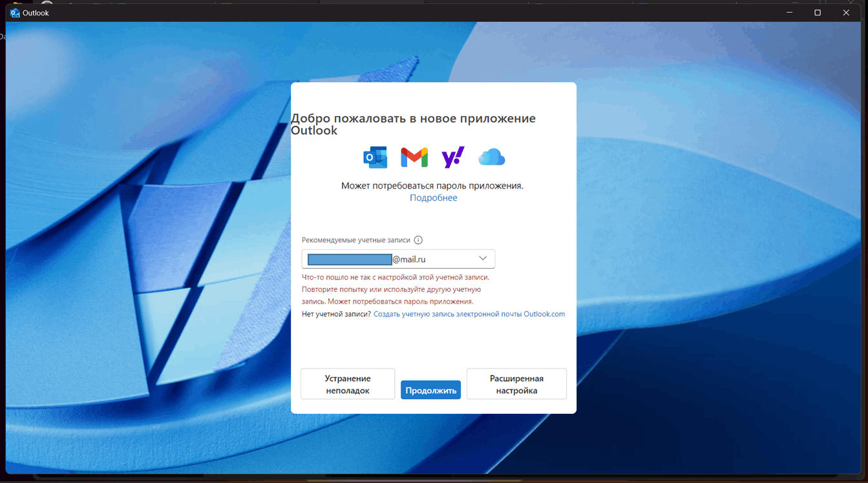Image resolution: width=868 pixels, height=483 pixels.
Task: Click the Yahoo provider icon
Action: (453, 157)
